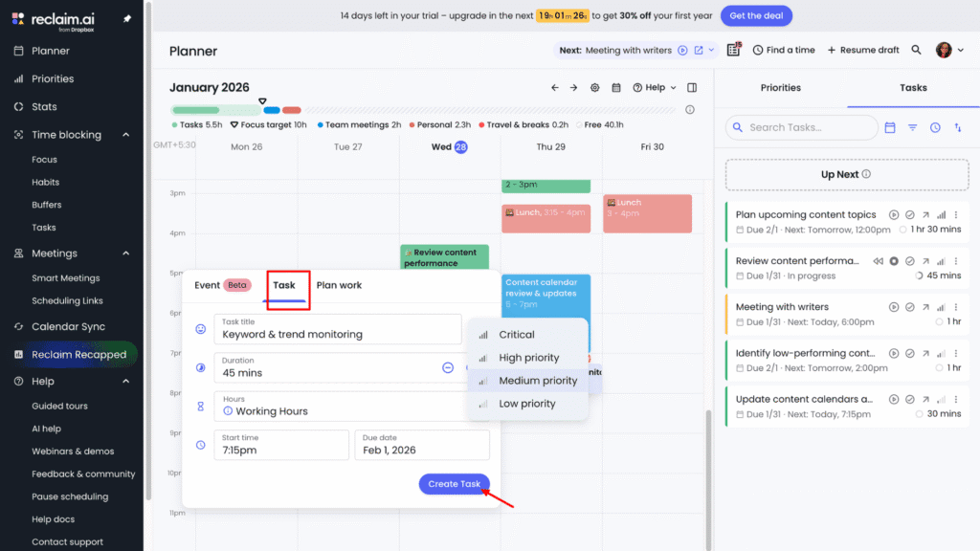Click the Find a time clock icon
Image resolution: width=980 pixels, height=551 pixels.
[758, 50]
